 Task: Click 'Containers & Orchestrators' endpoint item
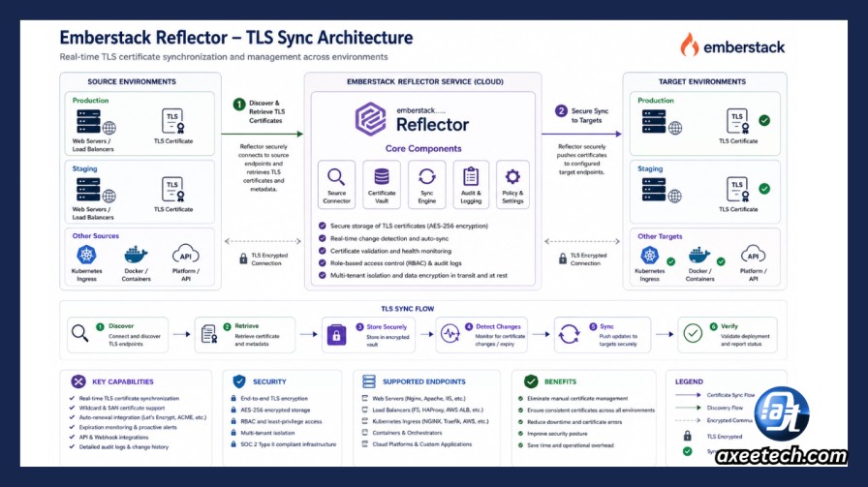(407, 433)
